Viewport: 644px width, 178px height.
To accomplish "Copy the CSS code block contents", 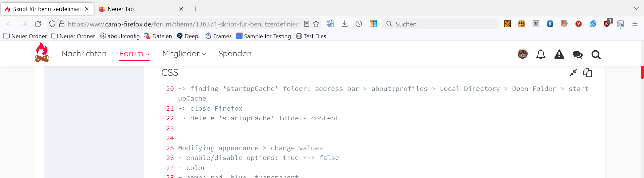I will click(587, 73).
